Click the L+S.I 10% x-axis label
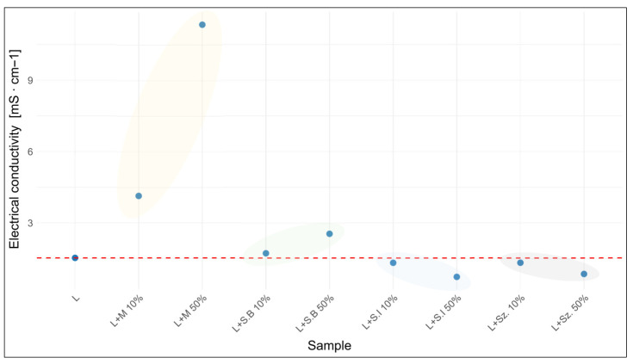Image resolution: width=633 pixels, height=364 pixels. tap(380, 312)
